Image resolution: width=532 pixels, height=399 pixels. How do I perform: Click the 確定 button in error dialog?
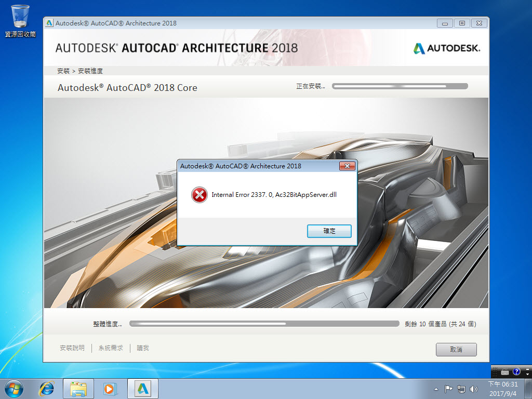pos(329,231)
